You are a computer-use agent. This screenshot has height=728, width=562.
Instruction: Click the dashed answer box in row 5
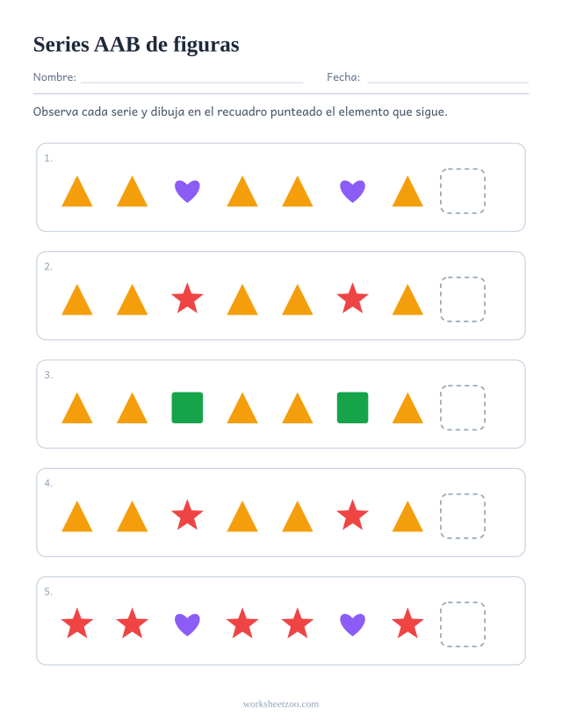tap(463, 624)
